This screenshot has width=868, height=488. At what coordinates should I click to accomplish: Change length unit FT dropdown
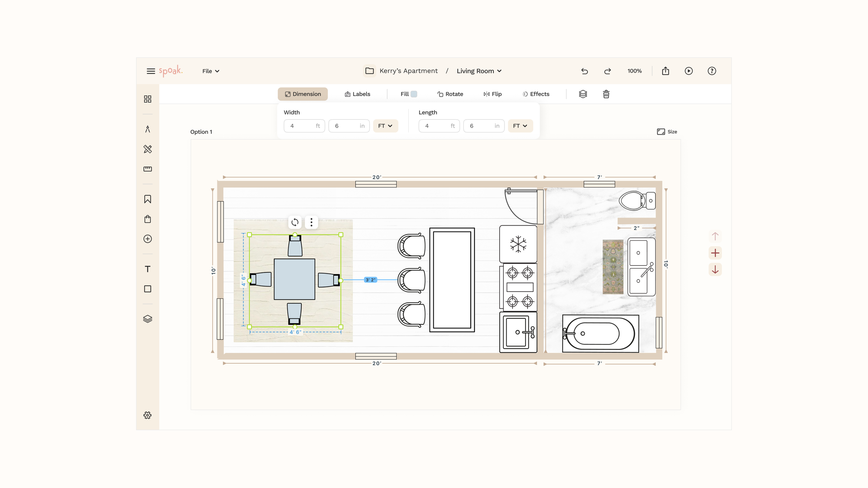(x=520, y=126)
